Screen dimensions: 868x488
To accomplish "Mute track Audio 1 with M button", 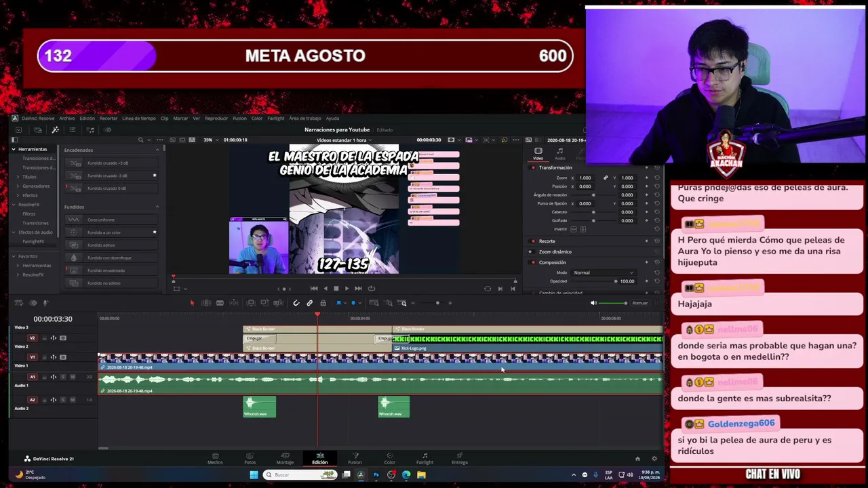I will [x=73, y=377].
